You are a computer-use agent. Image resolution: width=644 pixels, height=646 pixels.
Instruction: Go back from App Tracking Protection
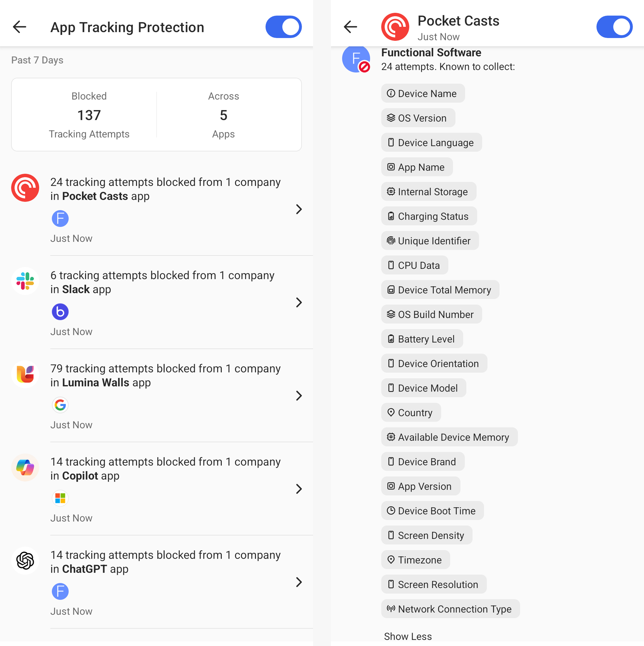[x=19, y=27]
